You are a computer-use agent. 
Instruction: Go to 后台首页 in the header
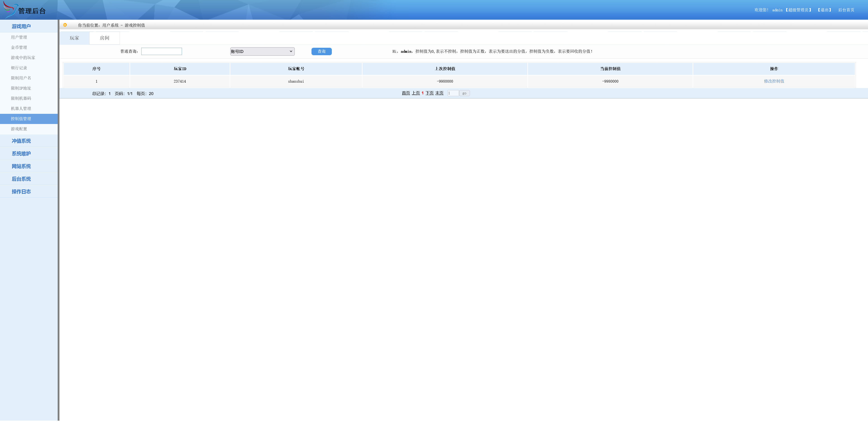846,10
